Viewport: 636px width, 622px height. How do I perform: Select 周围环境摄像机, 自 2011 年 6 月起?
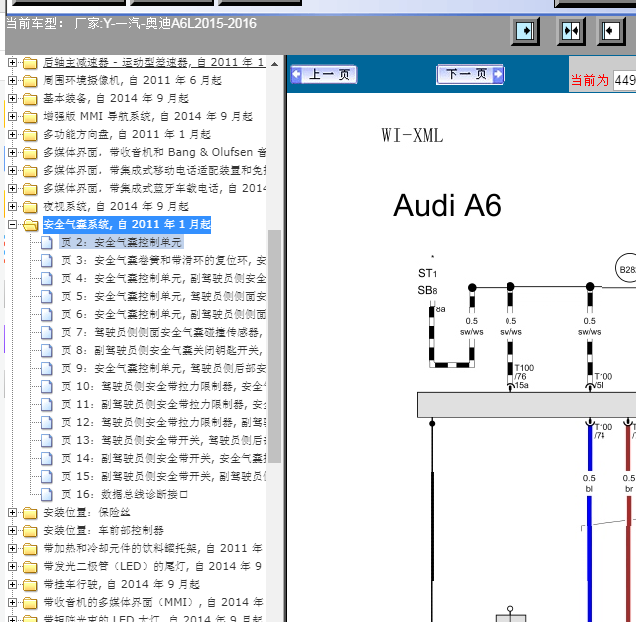coord(133,80)
